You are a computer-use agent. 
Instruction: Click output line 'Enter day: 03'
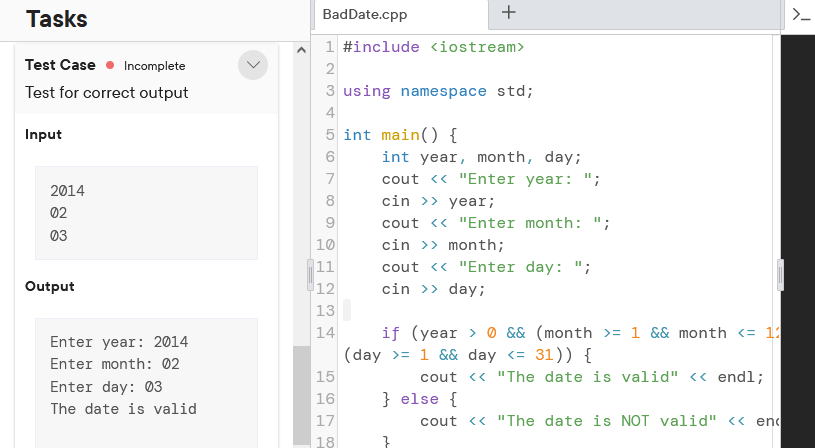point(106,387)
